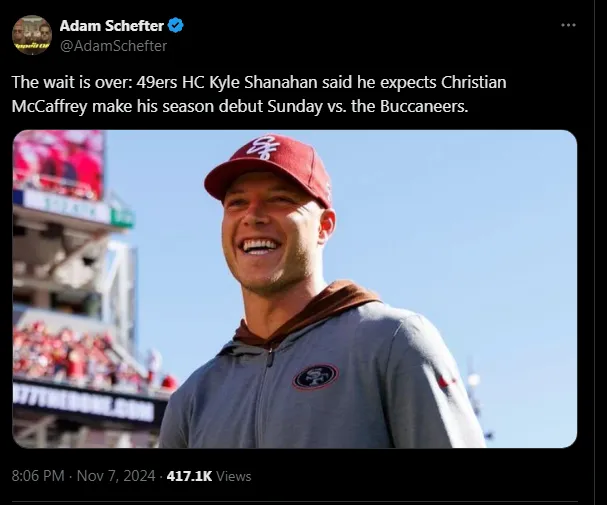Image resolution: width=607 pixels, height=505 pixels.
Task: Open the three-dot more options menu
Action: [568, 26]
